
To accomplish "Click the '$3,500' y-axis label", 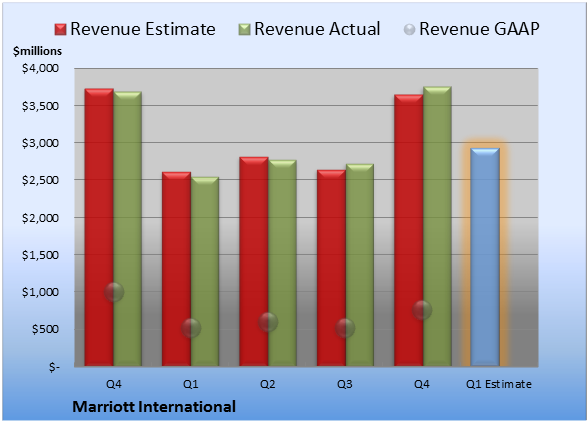I will point(40,106).
